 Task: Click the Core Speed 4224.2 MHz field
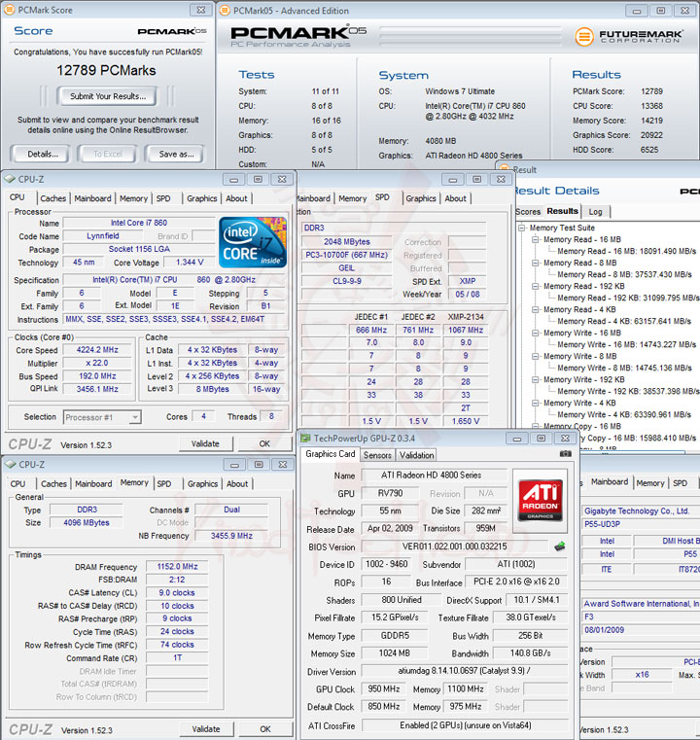(x=97, y=350)
